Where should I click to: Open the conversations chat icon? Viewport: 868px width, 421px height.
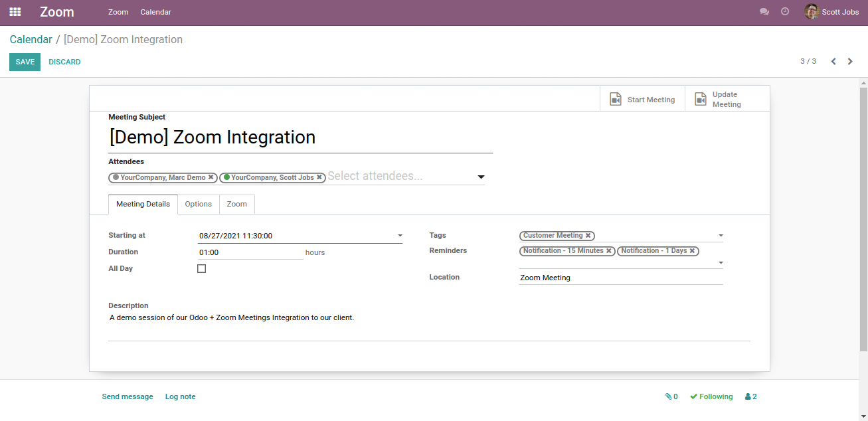coord(764,12)
